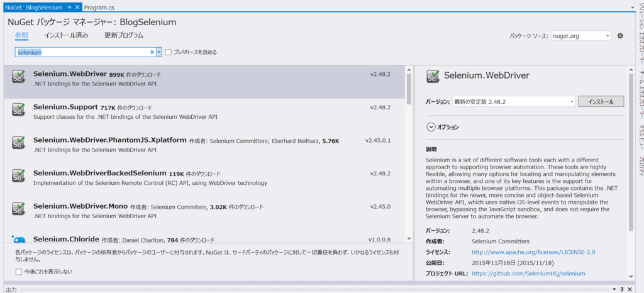Click in the selenium search input field
Viewport: 644px width, 293px height.
click(82, 52)
